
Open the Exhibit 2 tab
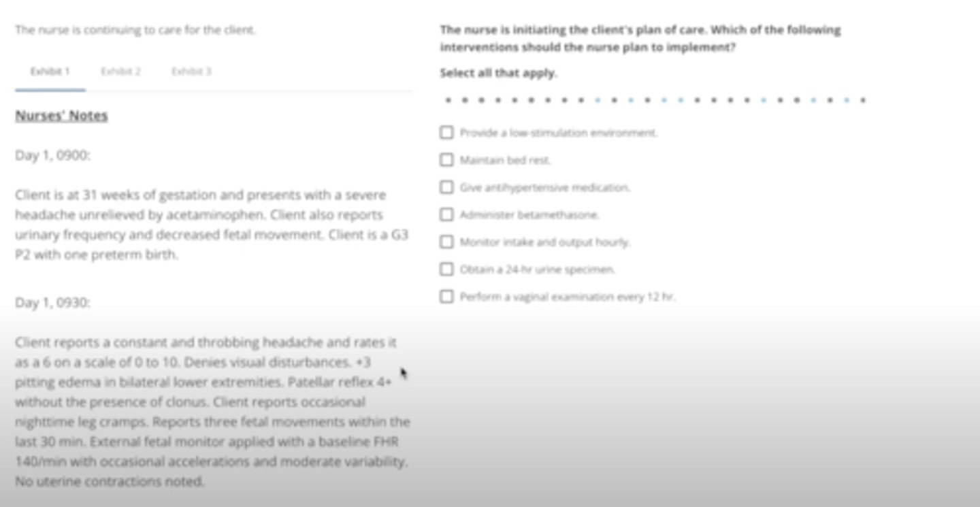(x=120, y=71)
